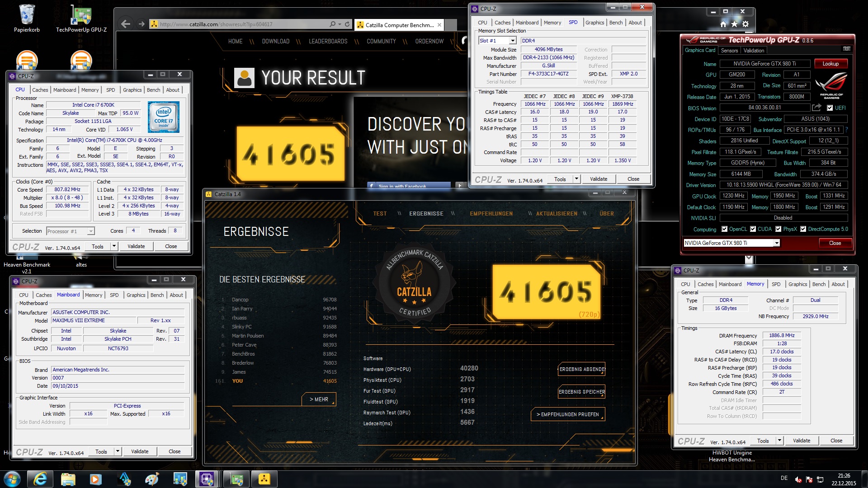Click the Action Center flag tray icon

[x=809, y=479]
